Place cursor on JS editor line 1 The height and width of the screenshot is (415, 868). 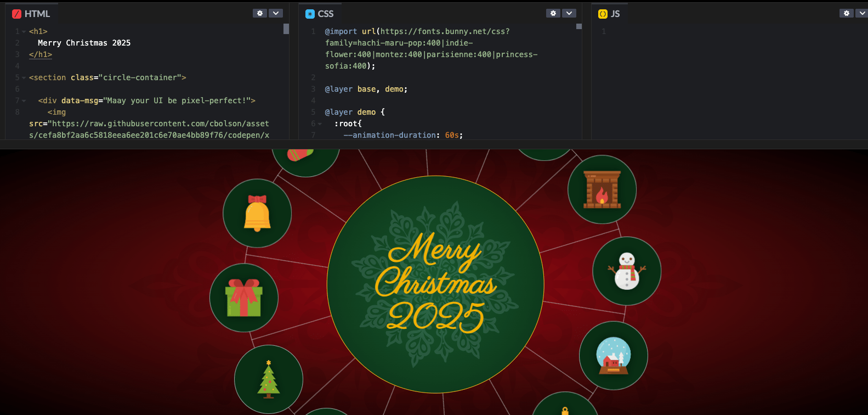[x=735, y=31]
